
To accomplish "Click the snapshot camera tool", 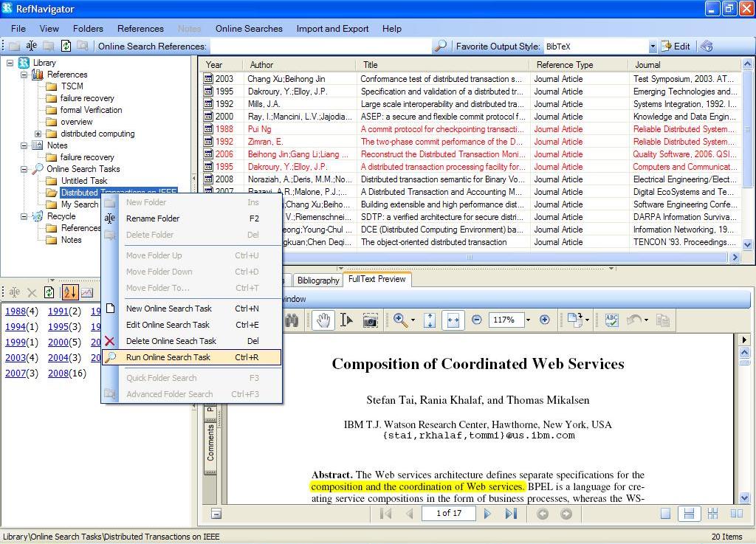I will 370,320.
